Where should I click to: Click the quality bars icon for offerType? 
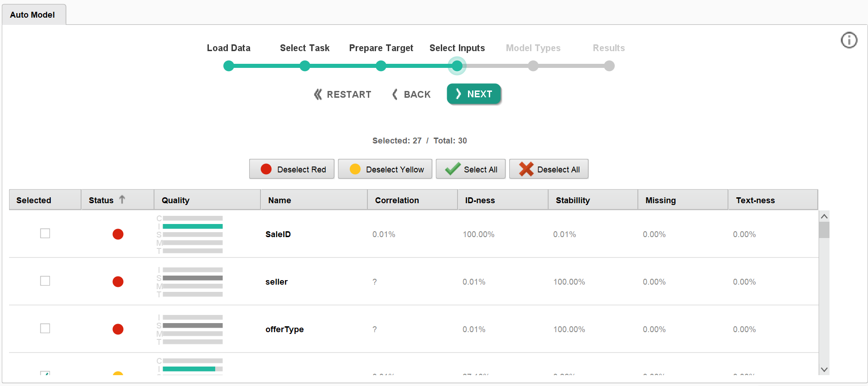click(x=190, y=329)
